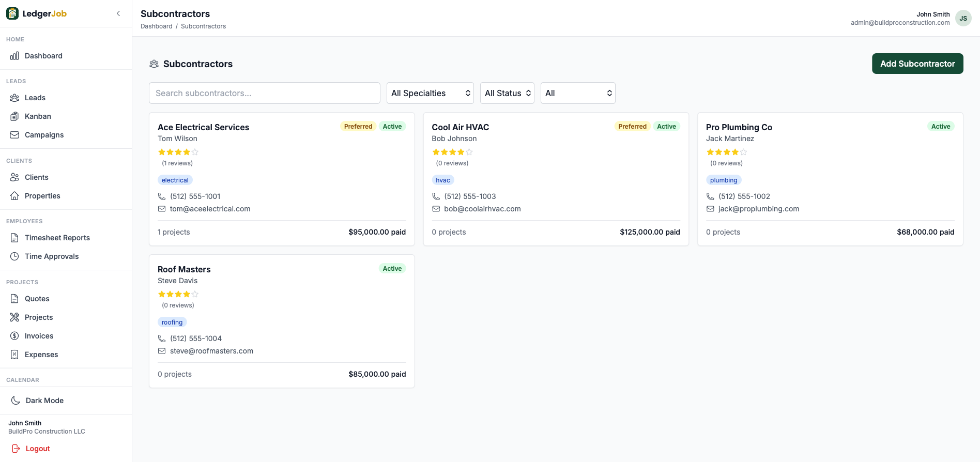This screenshot has height=462, width=980.
Task: Open the All Specialties dropdown
Action: [x=431, y=93]
